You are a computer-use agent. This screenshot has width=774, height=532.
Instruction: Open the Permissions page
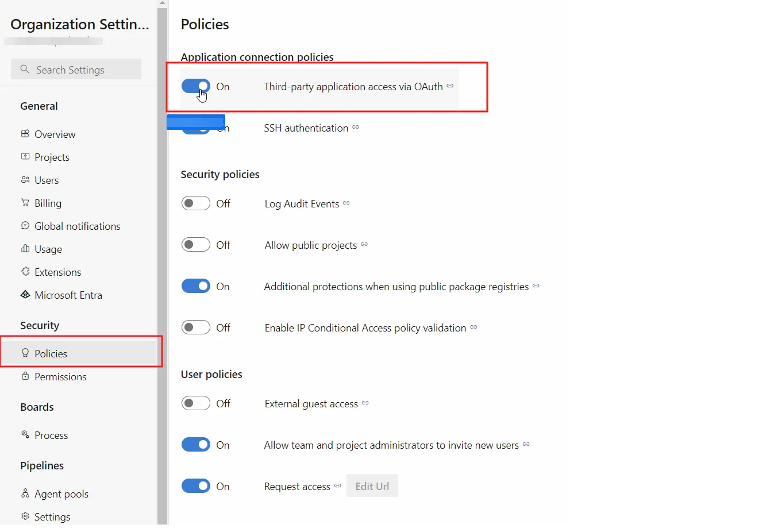(x=60, y=376)
